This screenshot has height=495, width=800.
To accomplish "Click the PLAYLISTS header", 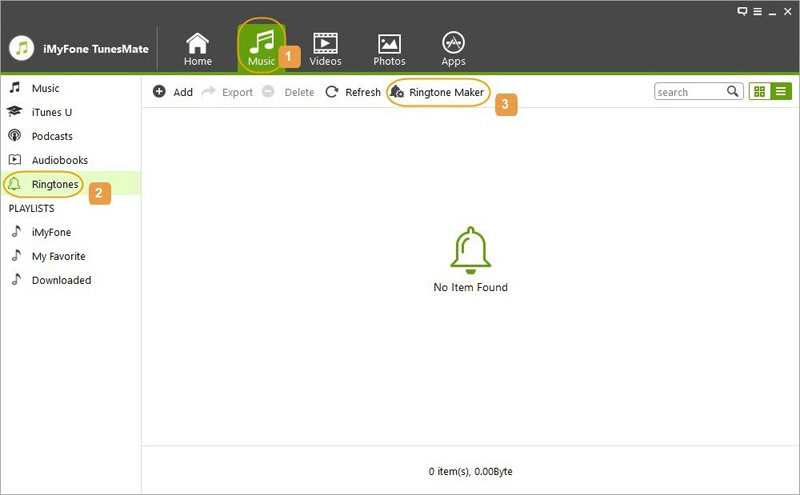I will 31,208.
